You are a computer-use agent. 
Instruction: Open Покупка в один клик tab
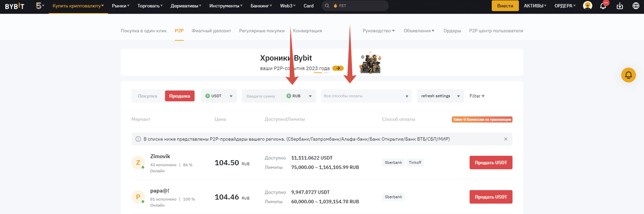144,31
